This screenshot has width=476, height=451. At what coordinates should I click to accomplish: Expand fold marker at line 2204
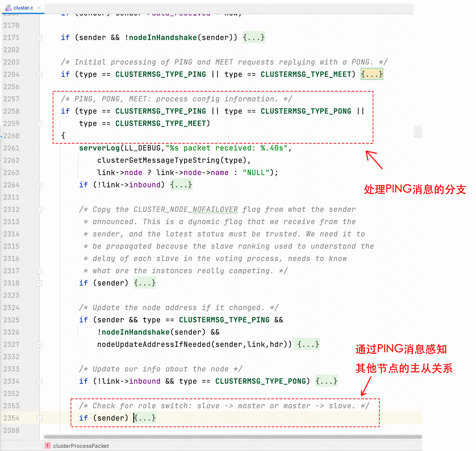pos(40,75)
